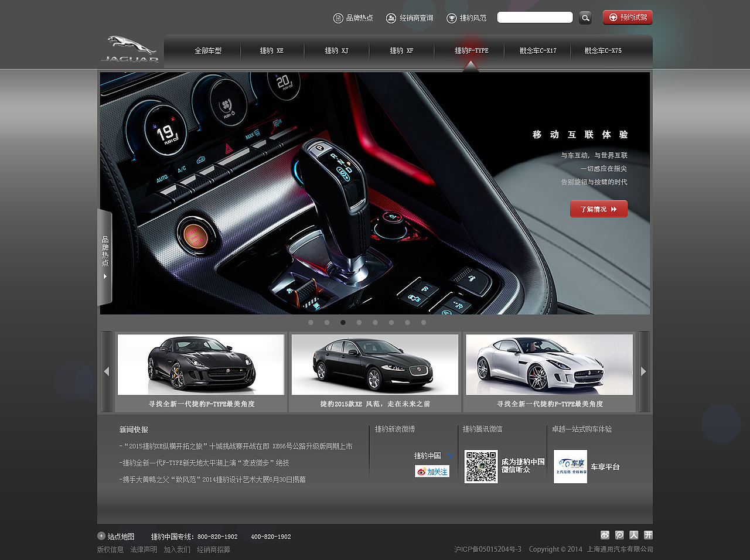Click next arrow of car thumbnails
The width and height of the screenshot is (750, 560).
644,371
